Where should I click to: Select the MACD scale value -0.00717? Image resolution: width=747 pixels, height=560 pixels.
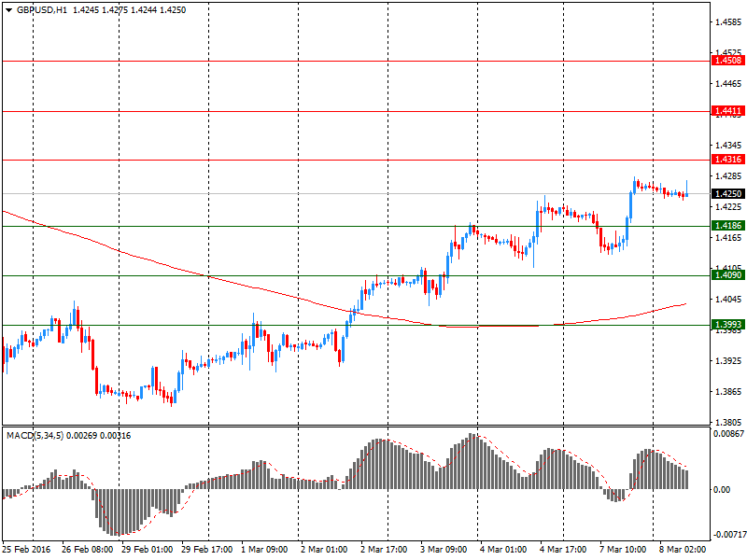coord(728,535)
